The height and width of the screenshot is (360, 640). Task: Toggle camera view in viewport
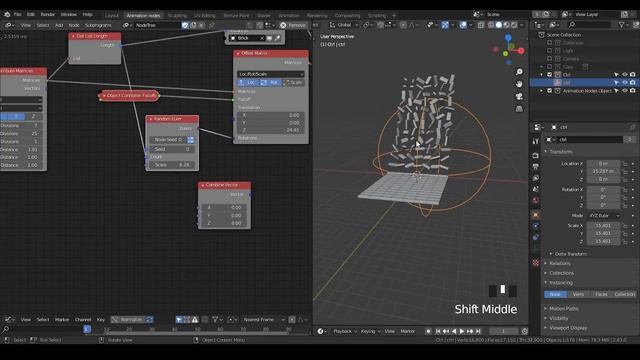[x=519, y=96]
